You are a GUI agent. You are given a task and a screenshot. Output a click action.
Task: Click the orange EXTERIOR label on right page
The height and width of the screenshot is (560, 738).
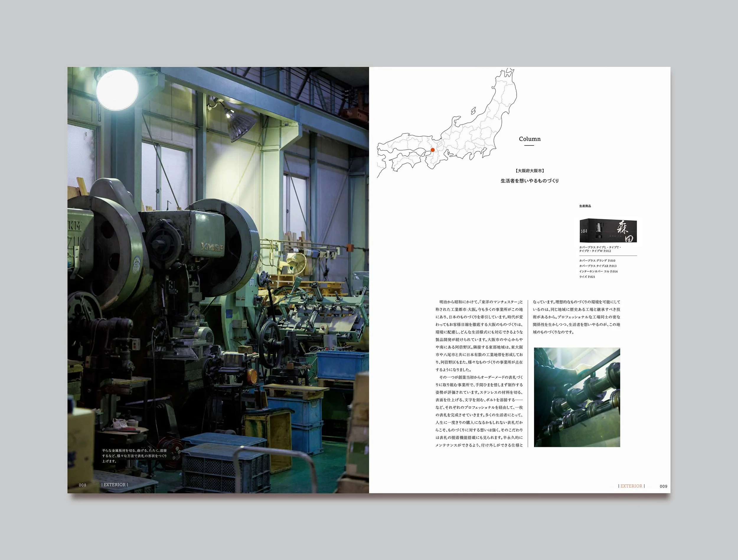[x=631, y=486]
